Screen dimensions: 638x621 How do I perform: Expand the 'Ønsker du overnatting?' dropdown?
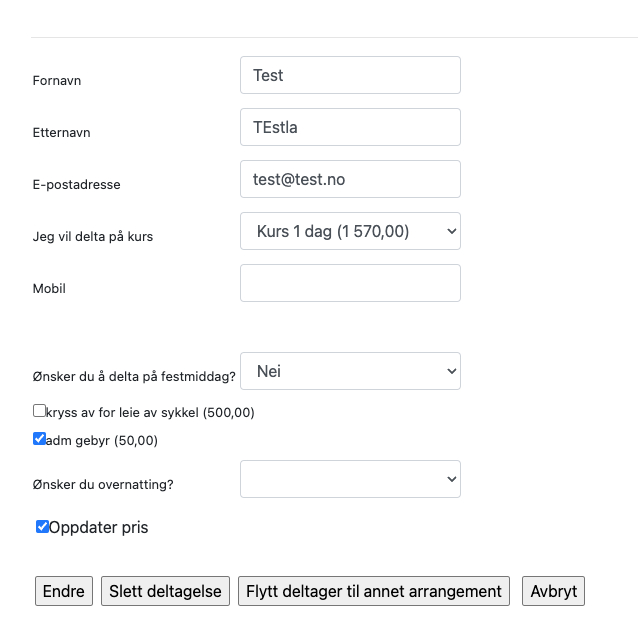click(x=350, y=479)
